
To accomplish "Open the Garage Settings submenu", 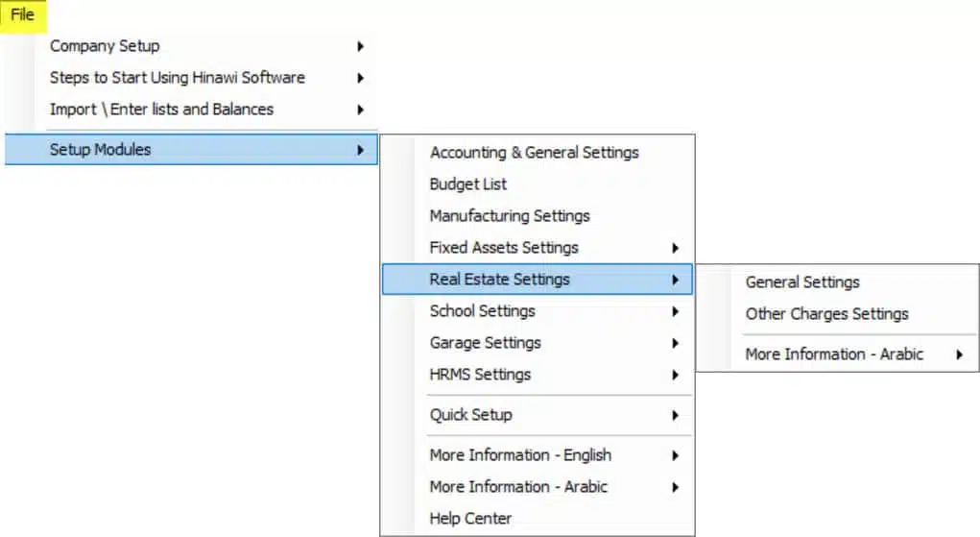I will 538,343.
